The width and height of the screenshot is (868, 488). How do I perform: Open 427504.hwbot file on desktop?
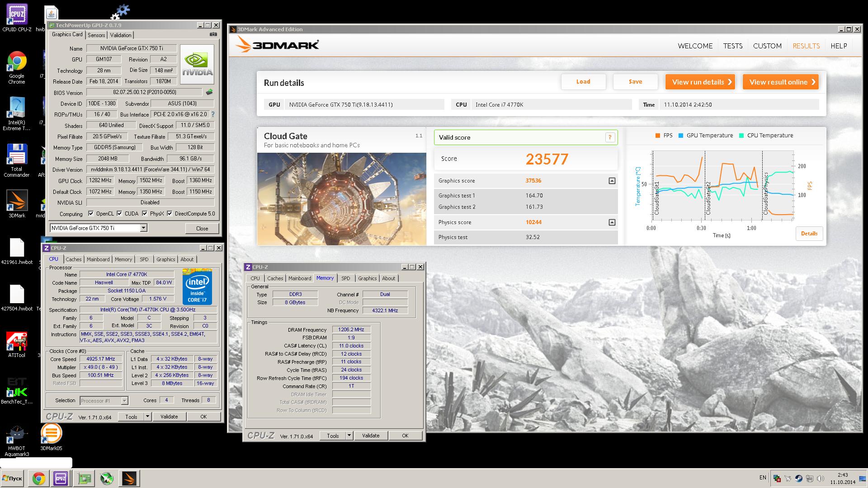click(17, 298)
